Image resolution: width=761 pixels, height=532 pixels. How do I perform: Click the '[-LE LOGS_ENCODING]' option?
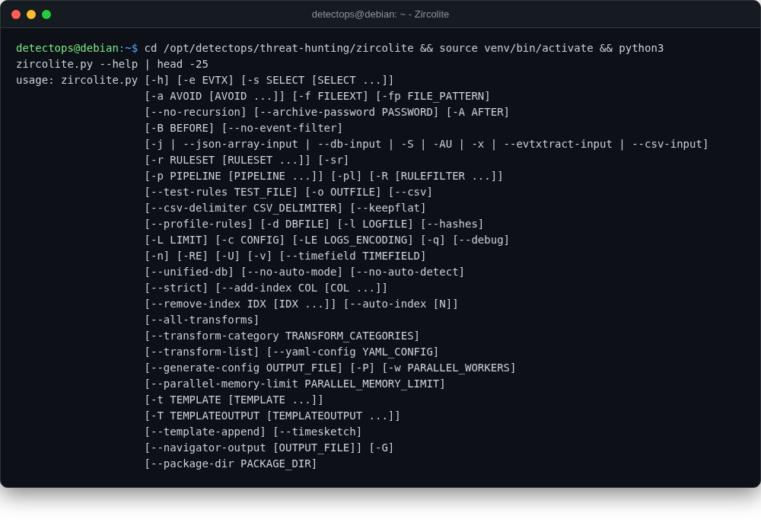point(353,241)
